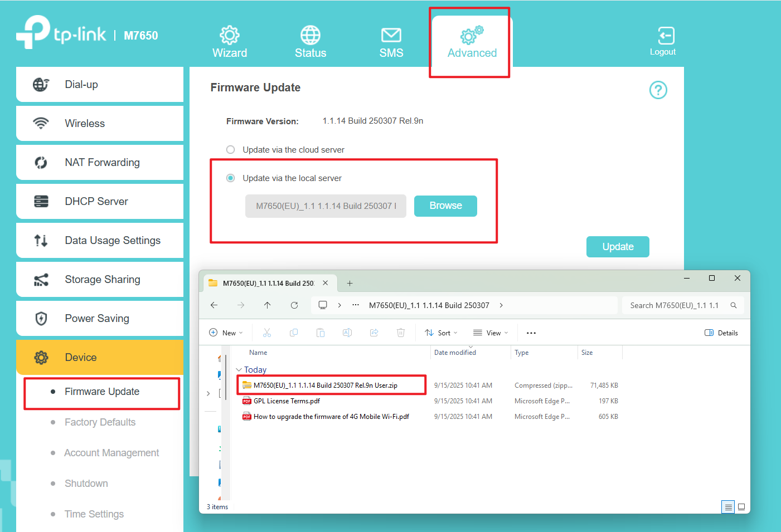Screen dimensions: 781x532
Task: Open the Status globe icon
Action: pos(310,36)
